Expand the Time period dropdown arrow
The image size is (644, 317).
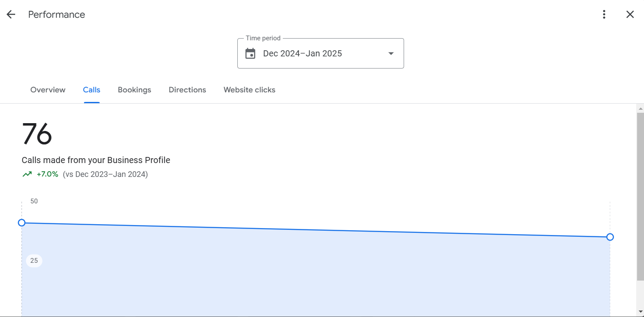tap(391, 53)
